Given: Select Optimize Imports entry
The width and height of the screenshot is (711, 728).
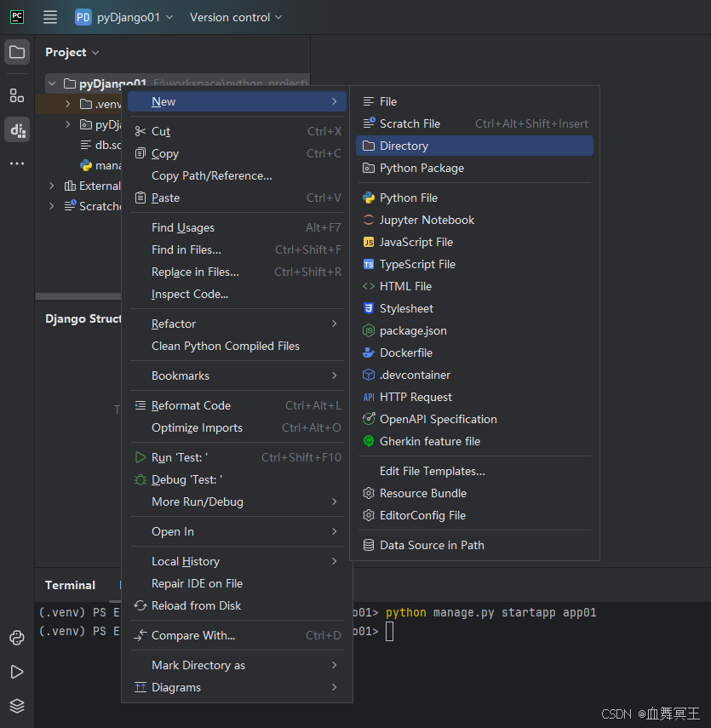Looking at the screenshot, I should click(238, 427).
